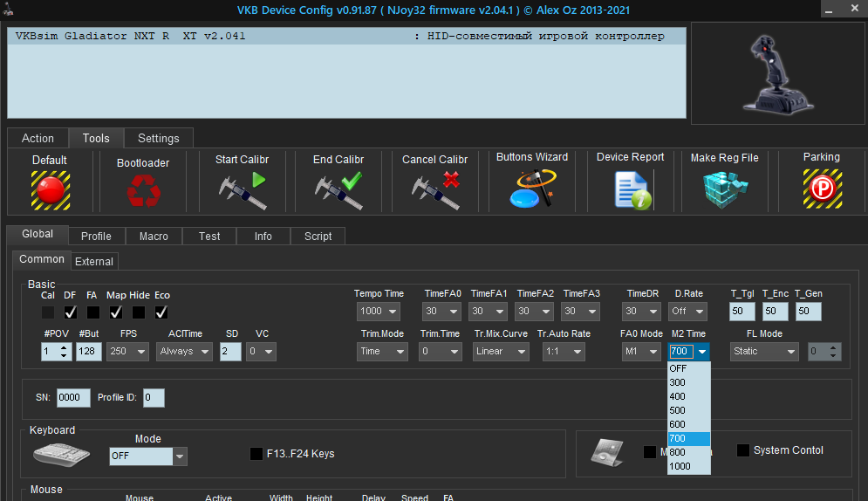Select 500 in M2 Time list
The height and width of the screenshot is (501, 868).
pyautogui.click(x=678, y=410)
